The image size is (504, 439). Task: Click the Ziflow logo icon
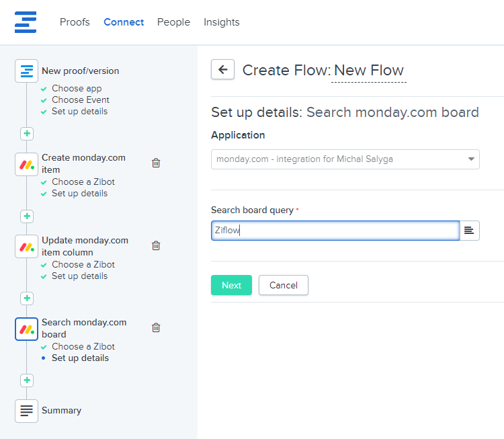(x=26, y=22)
